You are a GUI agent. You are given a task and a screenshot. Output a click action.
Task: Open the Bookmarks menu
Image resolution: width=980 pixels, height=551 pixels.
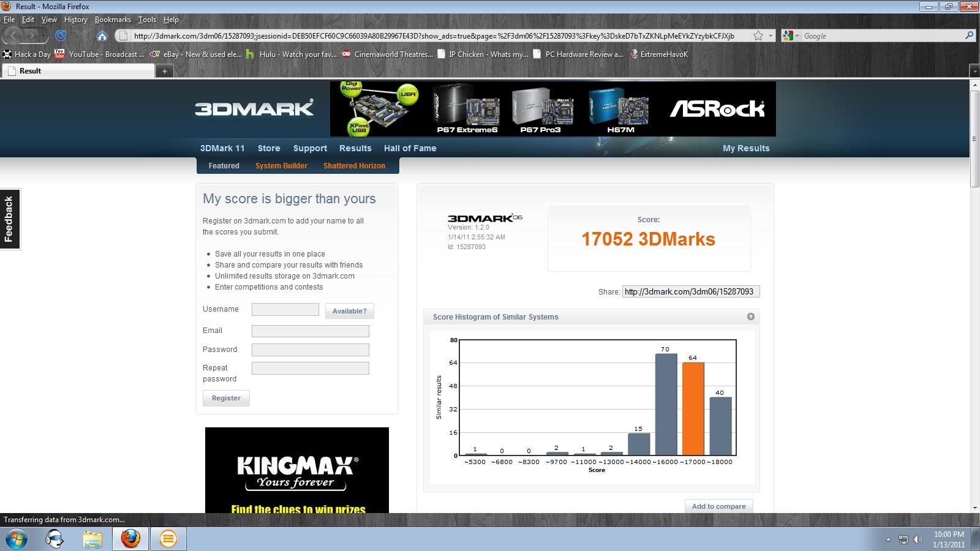(113, 20)
